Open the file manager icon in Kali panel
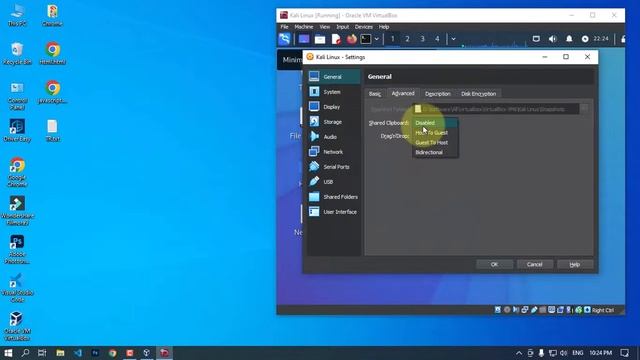 click(320, 39)
